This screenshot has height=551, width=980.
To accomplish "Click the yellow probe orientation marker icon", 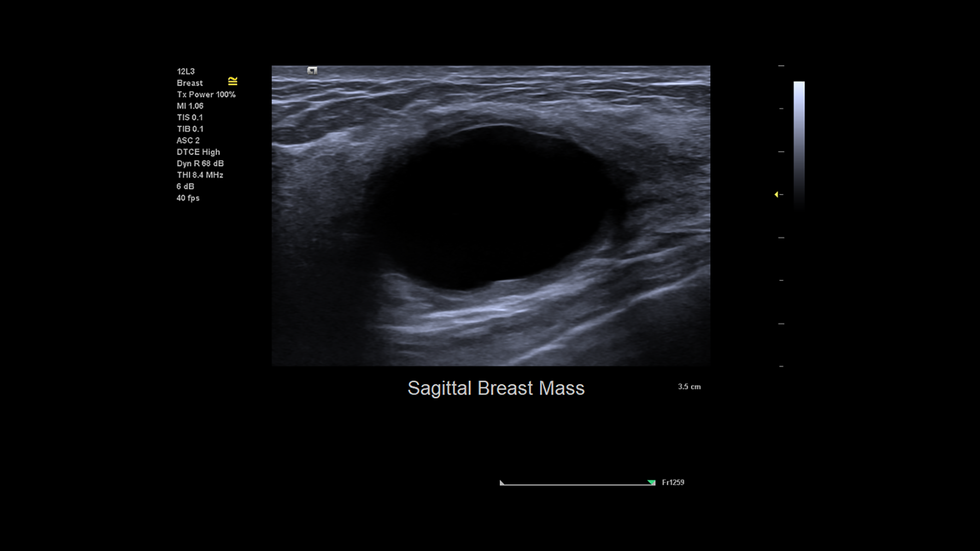I will [233, 81].
